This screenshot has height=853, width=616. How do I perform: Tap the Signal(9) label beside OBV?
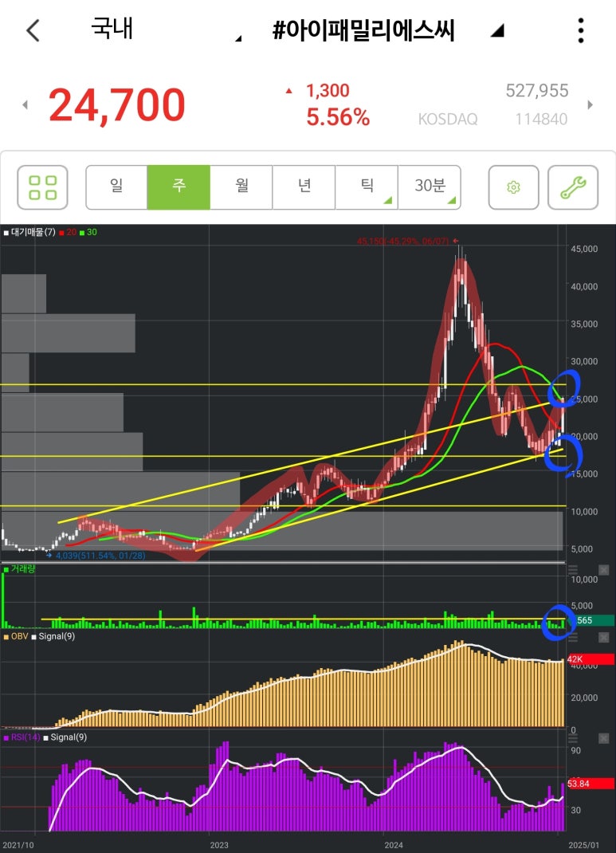tap(53, 636)
